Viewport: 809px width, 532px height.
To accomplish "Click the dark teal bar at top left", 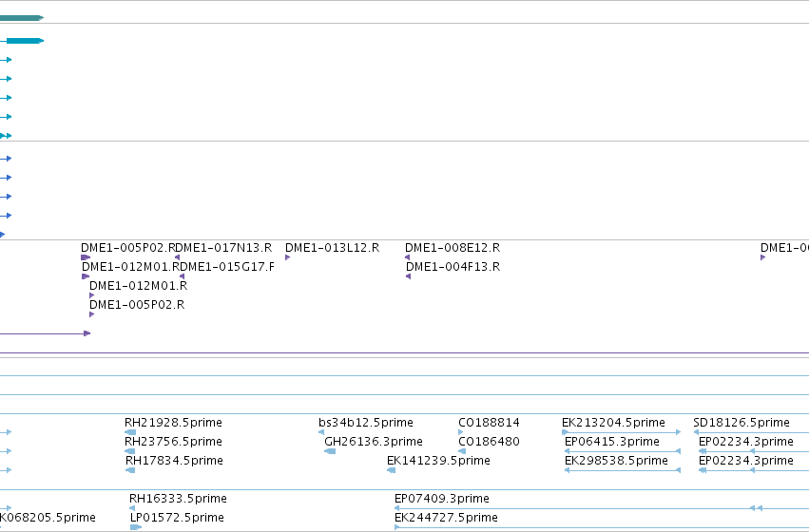I will 22,18.
